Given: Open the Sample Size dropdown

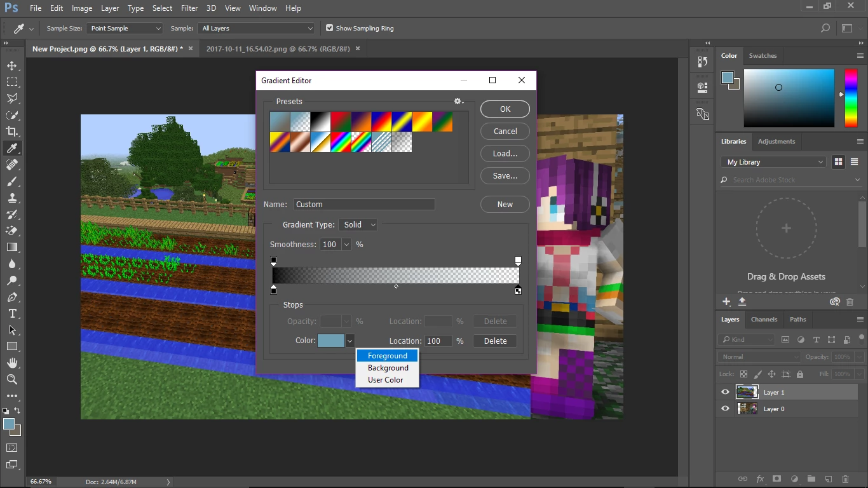Looking at the screenshot, I should 125,28.
